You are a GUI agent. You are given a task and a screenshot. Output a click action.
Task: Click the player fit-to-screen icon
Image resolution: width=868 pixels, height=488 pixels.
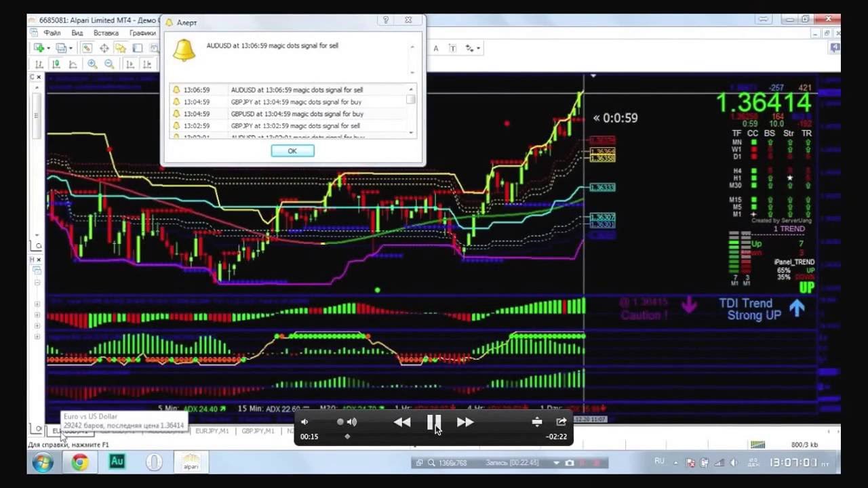pyautogui.click(x=537, y=422)
